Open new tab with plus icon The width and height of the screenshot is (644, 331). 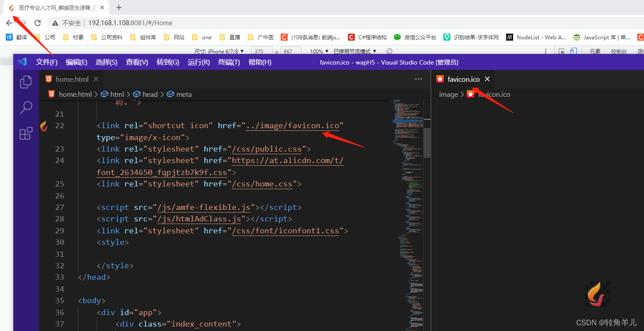point(119,8)
